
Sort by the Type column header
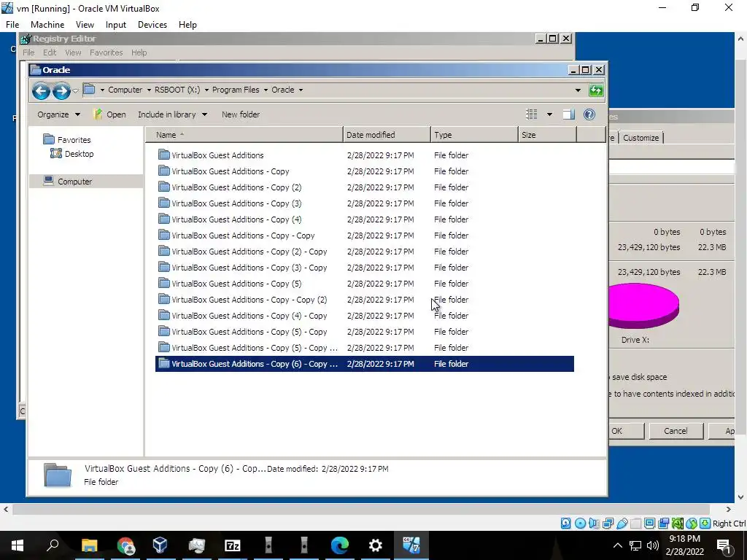coord(474,135)
